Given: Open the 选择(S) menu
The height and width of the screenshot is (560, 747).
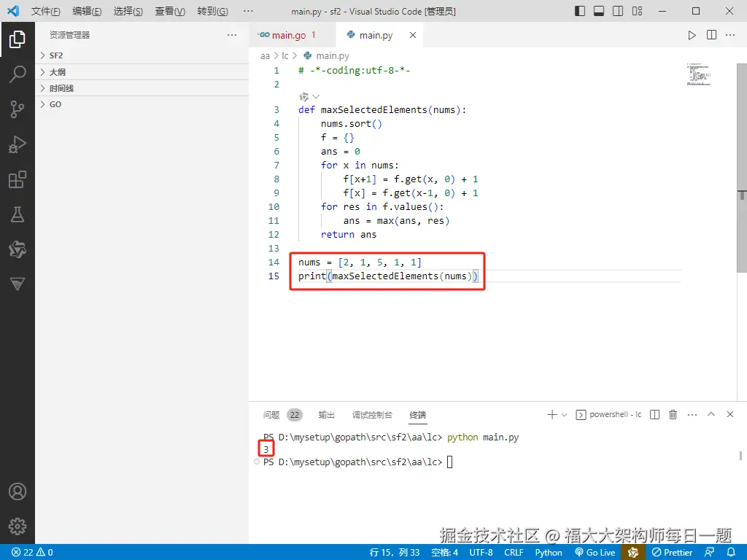Looking at the screenshot, I should [x=128, y=11].
